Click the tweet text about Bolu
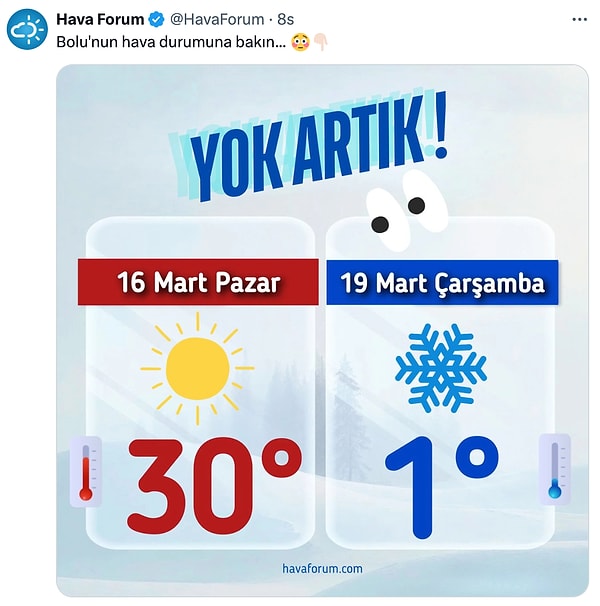This screenshot has width=600, height=606. pos(171,42)
